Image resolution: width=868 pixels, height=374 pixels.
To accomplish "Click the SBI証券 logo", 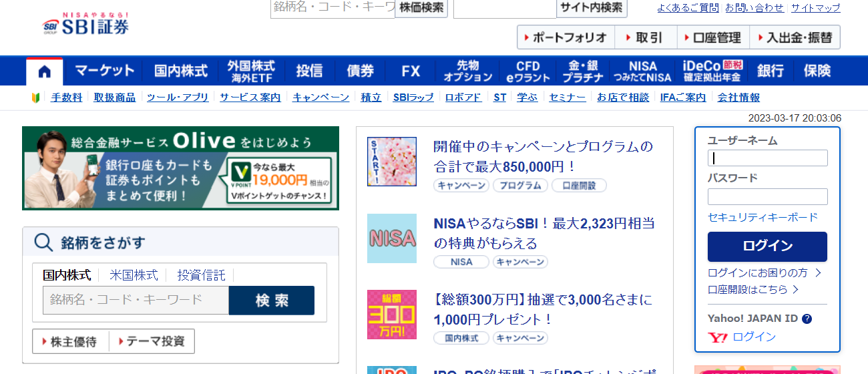I will [85, 23].
